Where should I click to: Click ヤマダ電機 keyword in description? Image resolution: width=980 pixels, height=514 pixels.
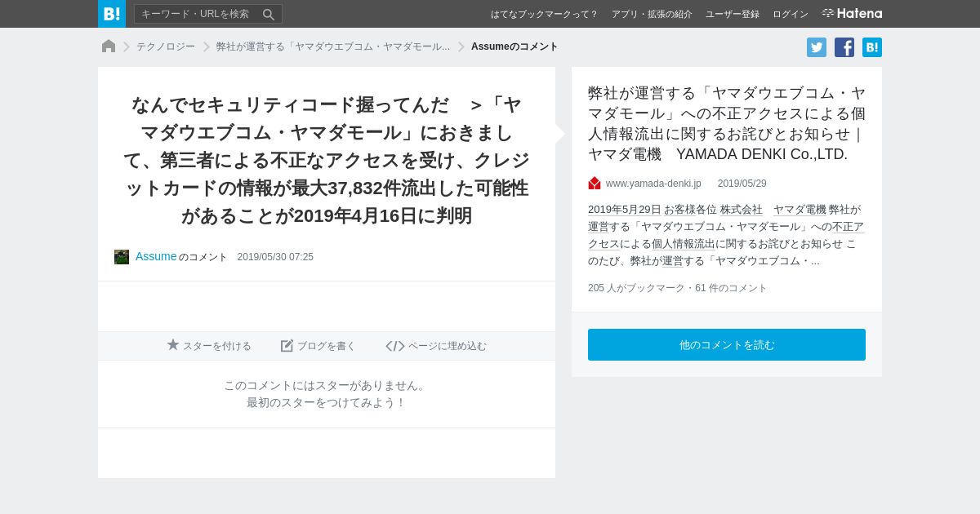coord(800,210)
